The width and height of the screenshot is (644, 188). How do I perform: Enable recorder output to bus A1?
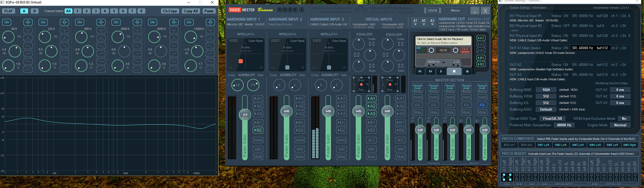tap(481, 38)
